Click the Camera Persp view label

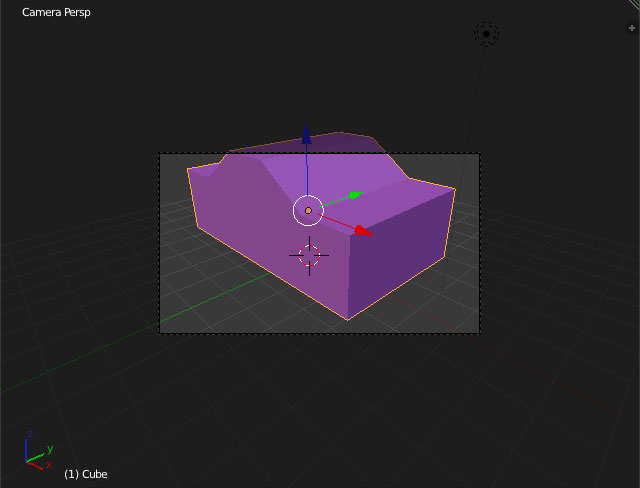[x=58, y=13]
